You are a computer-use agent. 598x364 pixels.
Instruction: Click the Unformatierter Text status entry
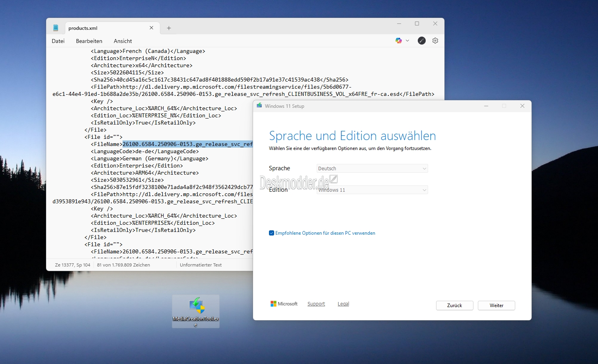201,265
